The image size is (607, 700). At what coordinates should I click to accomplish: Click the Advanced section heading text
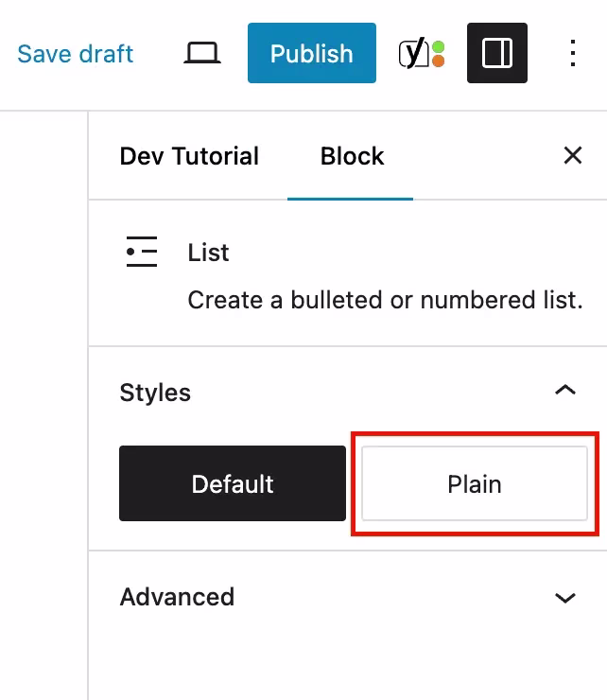coord(177,597)
